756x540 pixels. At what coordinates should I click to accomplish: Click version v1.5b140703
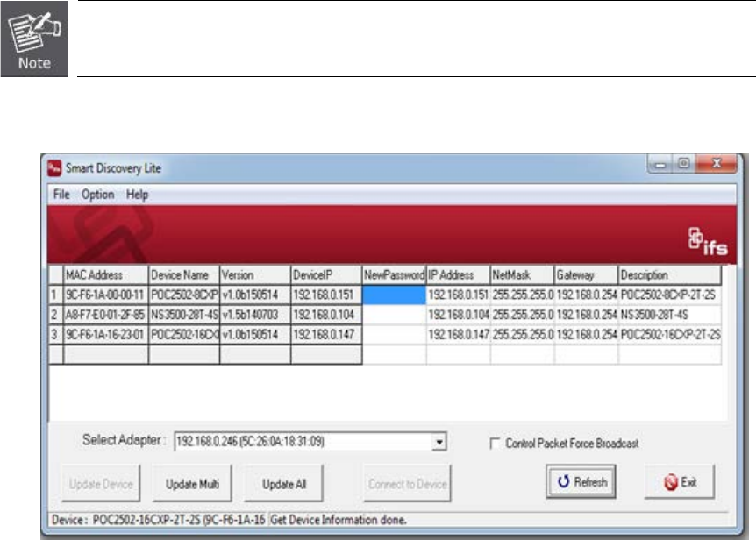pos(255,315)
